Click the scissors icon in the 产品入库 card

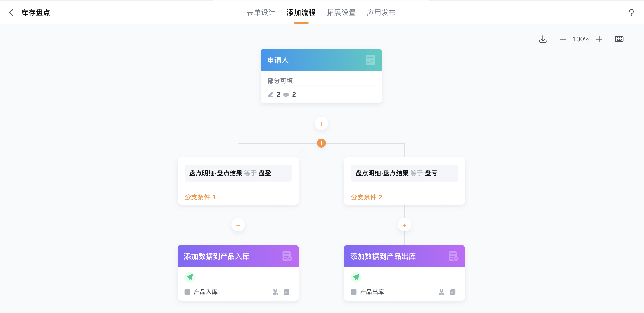[275, 292]
